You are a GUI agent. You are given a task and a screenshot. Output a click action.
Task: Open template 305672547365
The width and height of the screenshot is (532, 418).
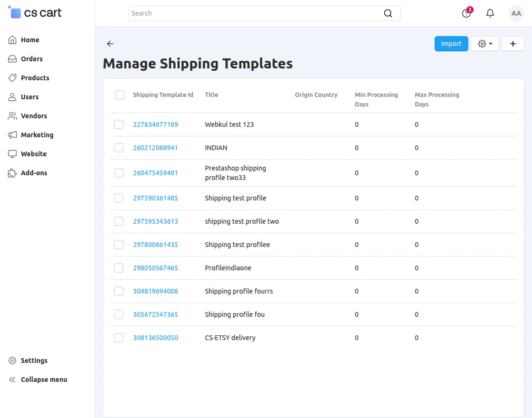pos(155,314)
